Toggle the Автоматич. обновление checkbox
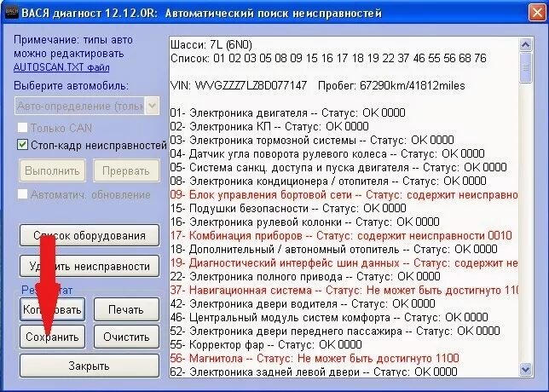549x392 pixels. coord(23,194)
